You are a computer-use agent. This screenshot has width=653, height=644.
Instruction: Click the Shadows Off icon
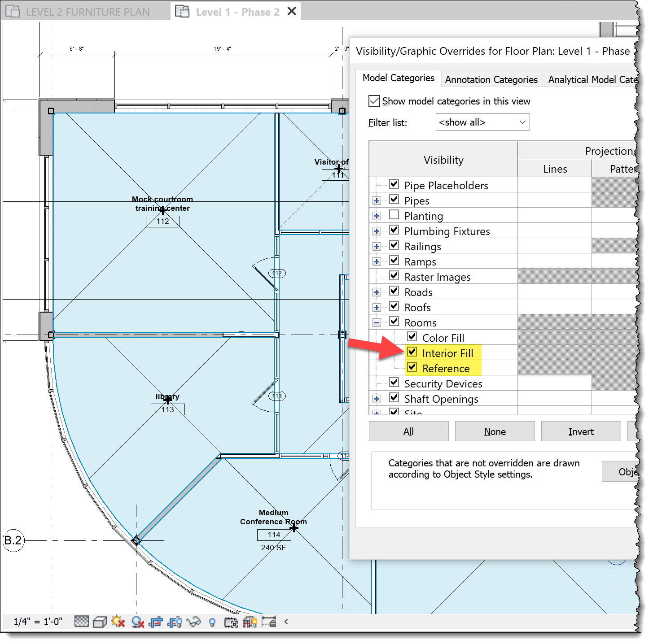137,622
